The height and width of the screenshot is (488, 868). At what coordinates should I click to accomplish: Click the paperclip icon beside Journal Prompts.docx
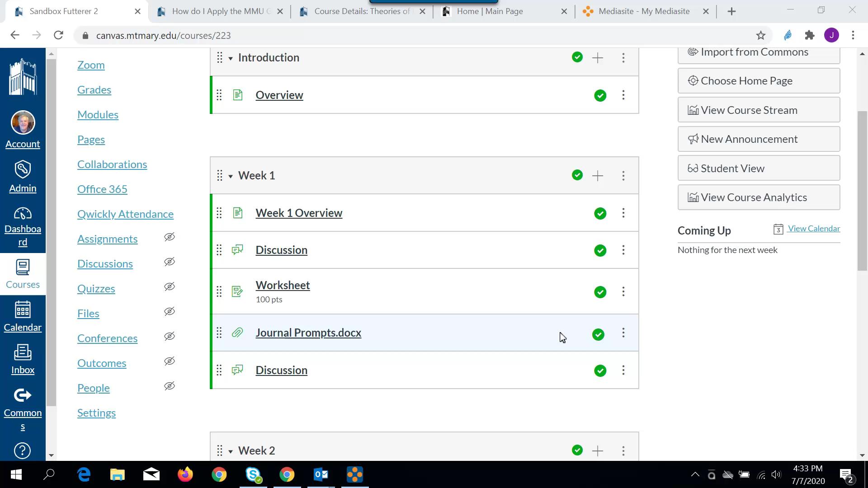pos(237,333)
